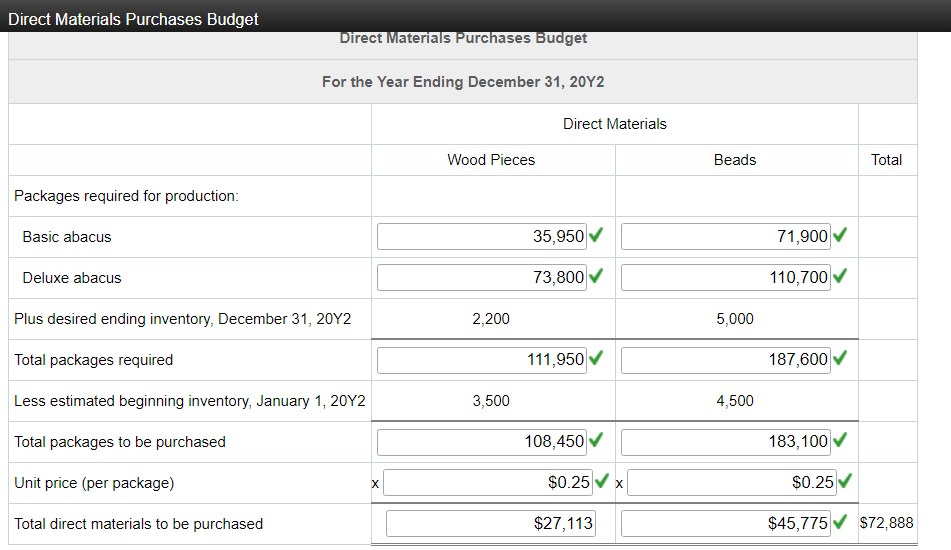Click 'Total direct materials to be purchased' label
Image resolution: width=951 pixels, height=550 pixels.
coord(138,524)
